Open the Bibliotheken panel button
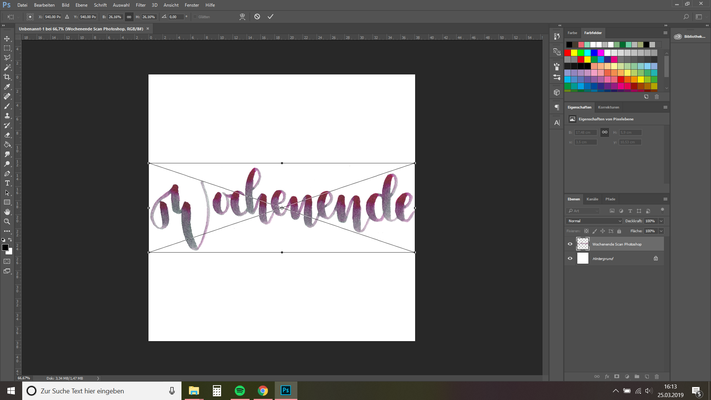The image size is (711, 400). pos(690,36)
